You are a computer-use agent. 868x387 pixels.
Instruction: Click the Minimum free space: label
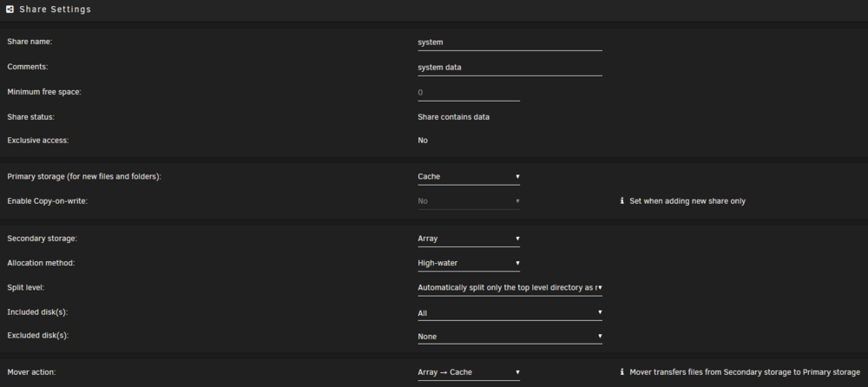coord(44,92)
